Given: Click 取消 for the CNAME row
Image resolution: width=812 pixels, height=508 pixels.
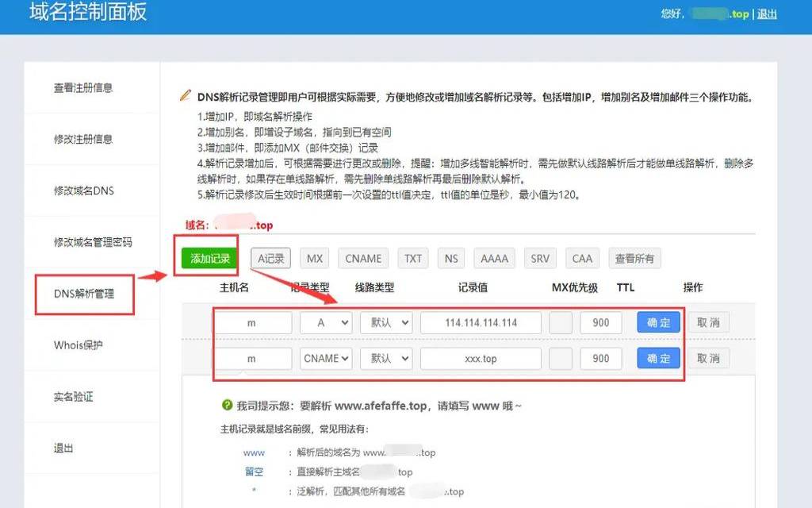Looking at the screenshot, I should pos(708,358).
